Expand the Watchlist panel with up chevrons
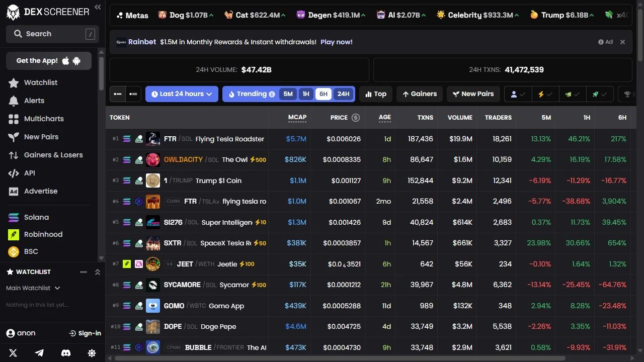 [98, 272]
